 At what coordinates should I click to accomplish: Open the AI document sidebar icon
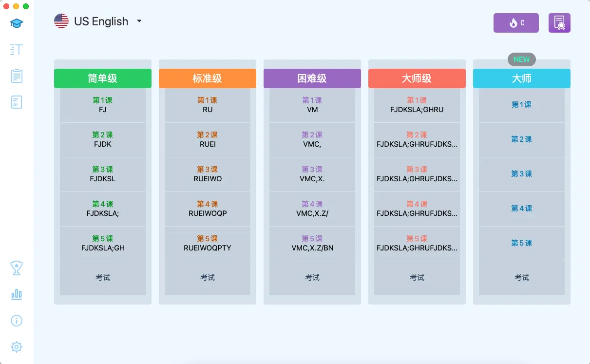pyautogui.click(x=17, y=102)
